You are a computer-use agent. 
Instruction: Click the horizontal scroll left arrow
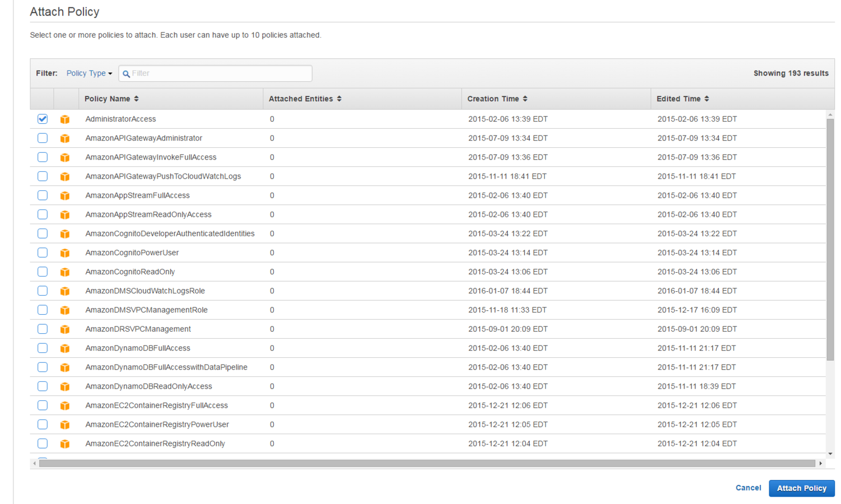[x=35, y=463]
